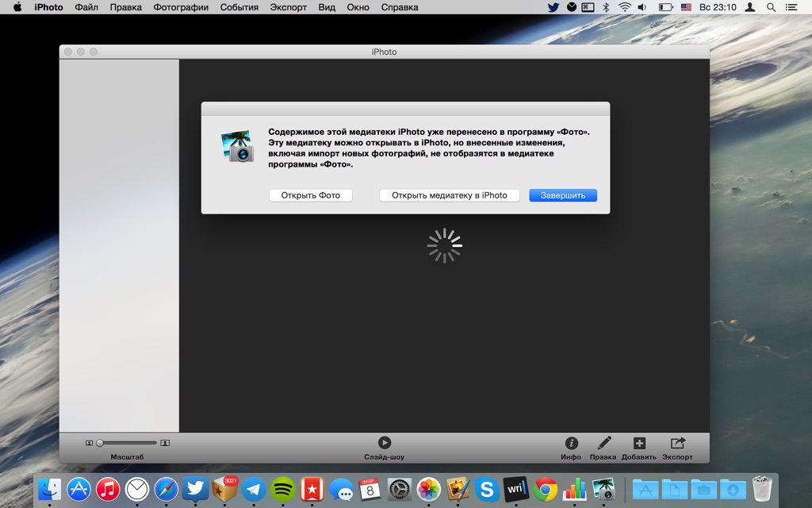Viewport: 812px width, 508px height.
Task: Click the Инфо (Info) toolbar icon
Action: [571, 444]
